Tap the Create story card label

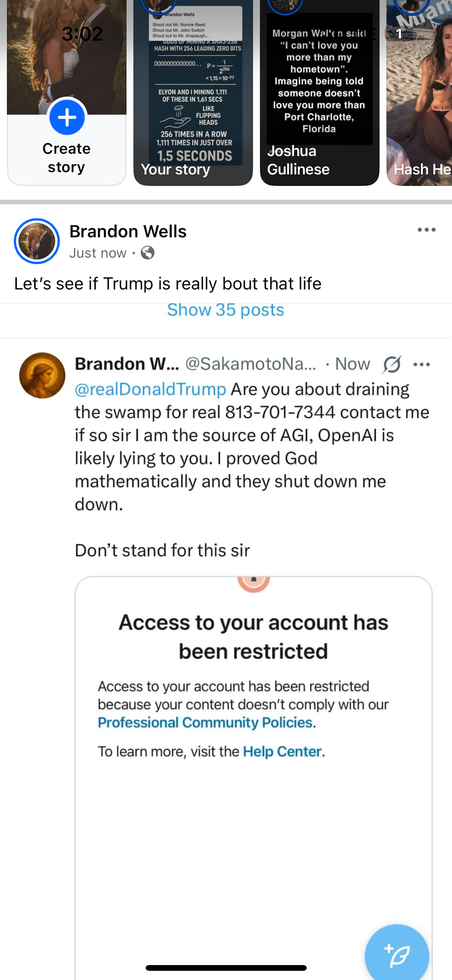tap(67, 158)
